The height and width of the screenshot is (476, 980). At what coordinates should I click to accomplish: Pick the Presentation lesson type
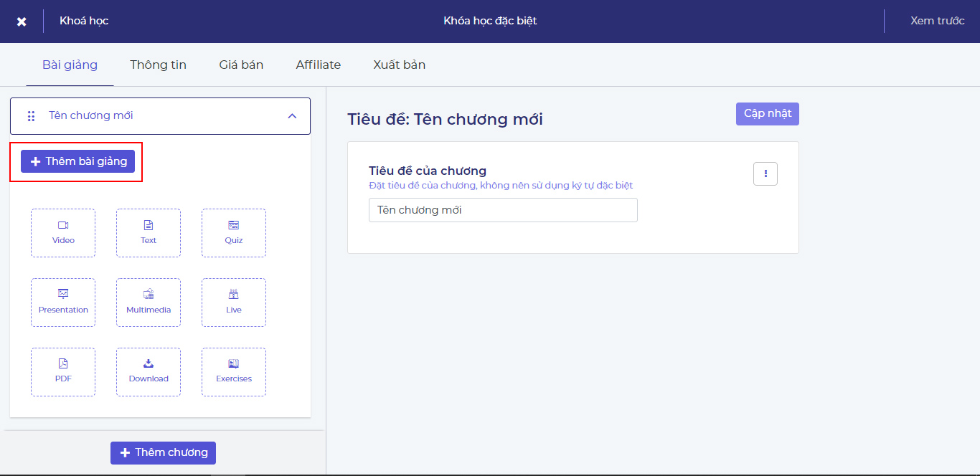pos(63,302)
